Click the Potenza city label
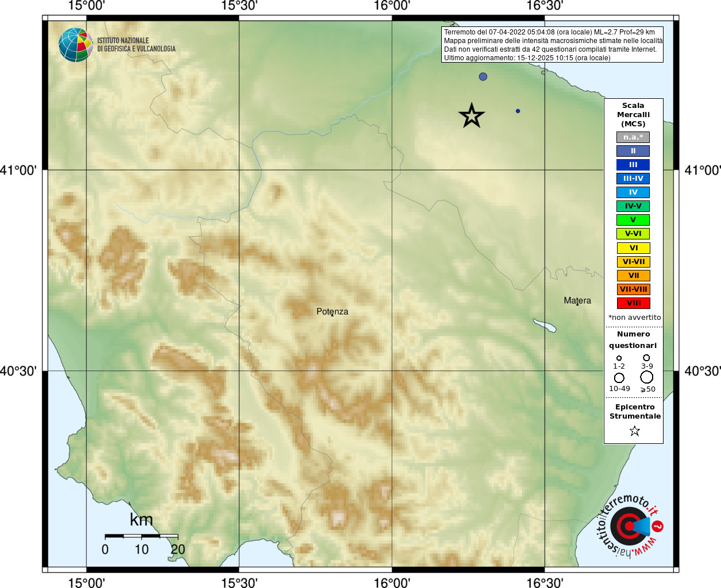Screen dimensions: 721x588 click(x=332, y=312)
